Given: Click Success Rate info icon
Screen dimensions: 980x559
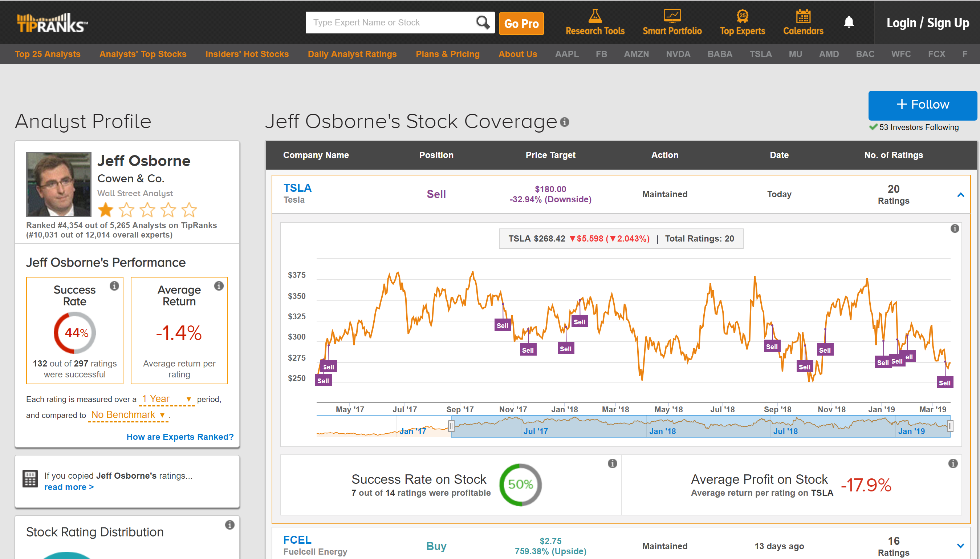Looking at the screenshot, I should (114, 285).
